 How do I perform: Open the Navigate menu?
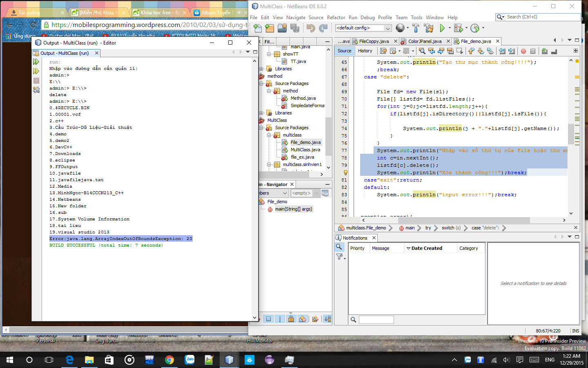pyautogui.click(x=296, y=18)
